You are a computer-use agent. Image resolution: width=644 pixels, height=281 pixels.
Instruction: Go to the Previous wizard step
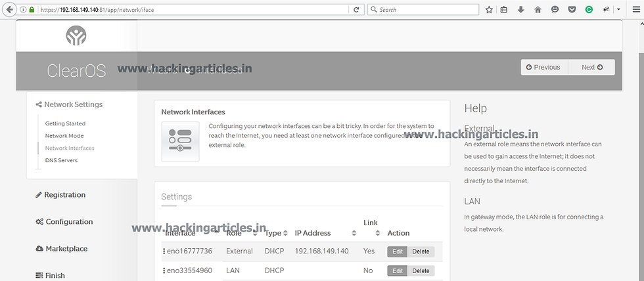[x=544, y=67]
